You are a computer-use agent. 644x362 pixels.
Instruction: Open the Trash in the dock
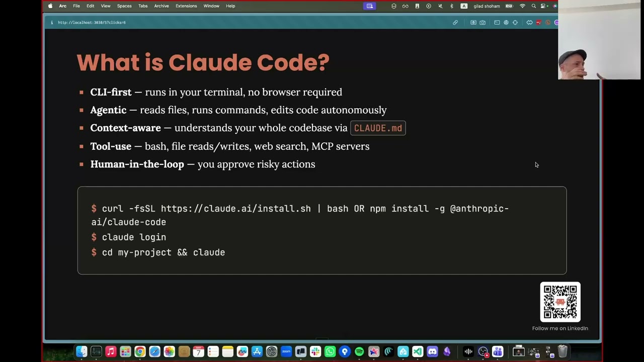coord(562,351)
